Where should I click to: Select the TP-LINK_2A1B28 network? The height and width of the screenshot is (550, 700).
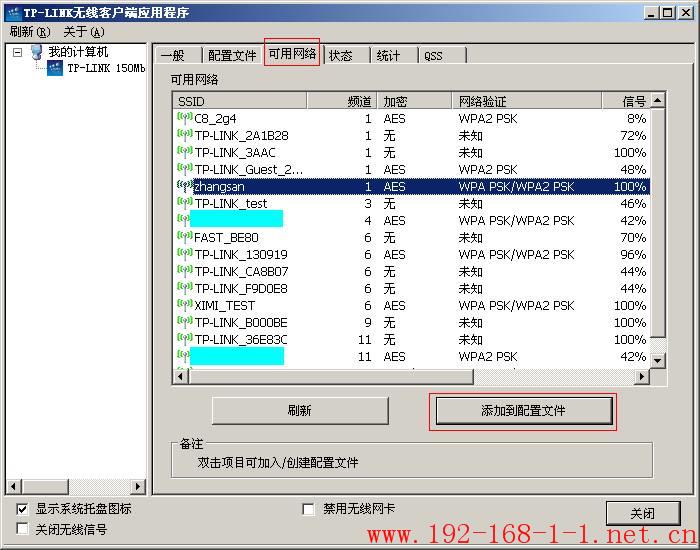pos(412,135)
